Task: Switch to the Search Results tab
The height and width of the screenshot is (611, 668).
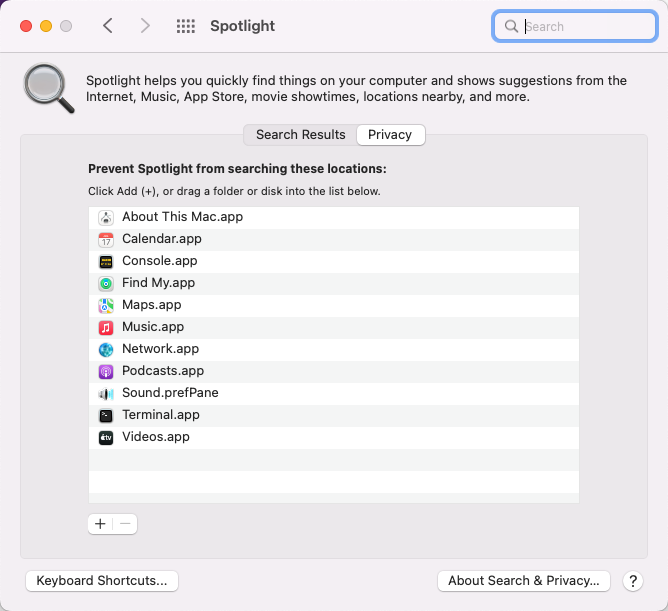Action: click(x=300, y=135)
